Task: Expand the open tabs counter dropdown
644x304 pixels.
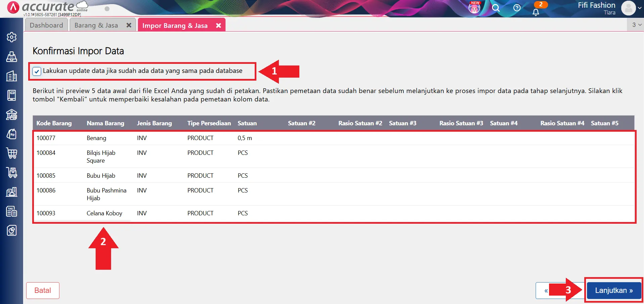Action: click(x=636, y=25)
